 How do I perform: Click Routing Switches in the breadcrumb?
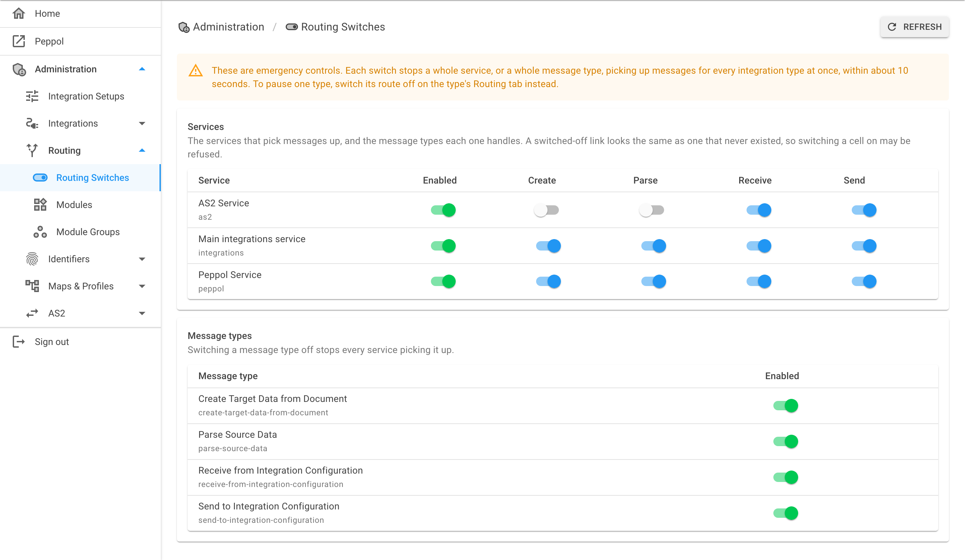click(x=343, y=27)
